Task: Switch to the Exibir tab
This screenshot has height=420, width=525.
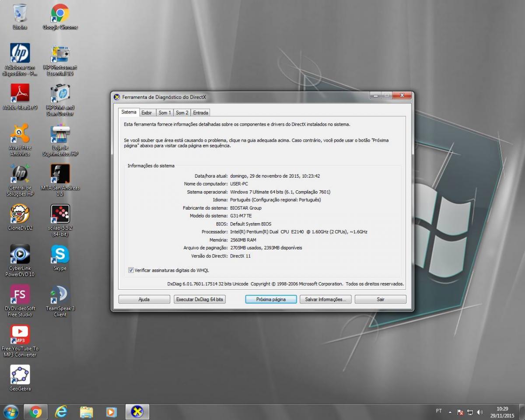Action: point(147,112)
